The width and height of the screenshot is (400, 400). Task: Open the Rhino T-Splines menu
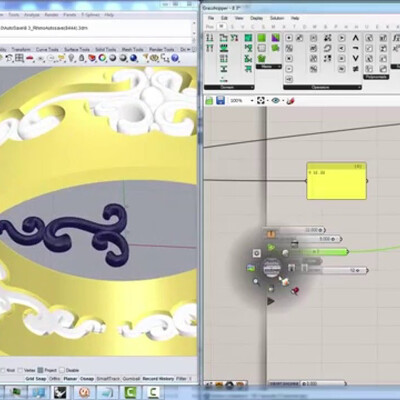(91, 15)
